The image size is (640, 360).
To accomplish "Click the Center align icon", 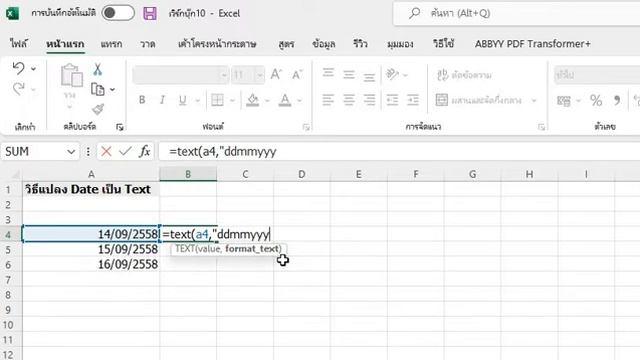I will 349,100.
